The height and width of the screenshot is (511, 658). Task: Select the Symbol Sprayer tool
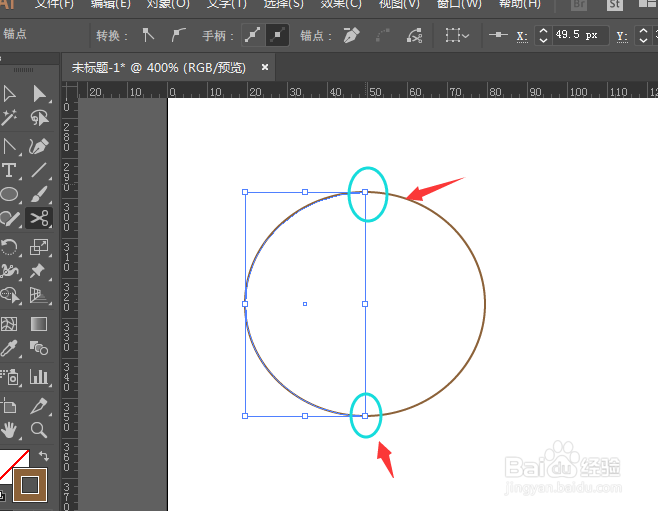click(9, 377)
